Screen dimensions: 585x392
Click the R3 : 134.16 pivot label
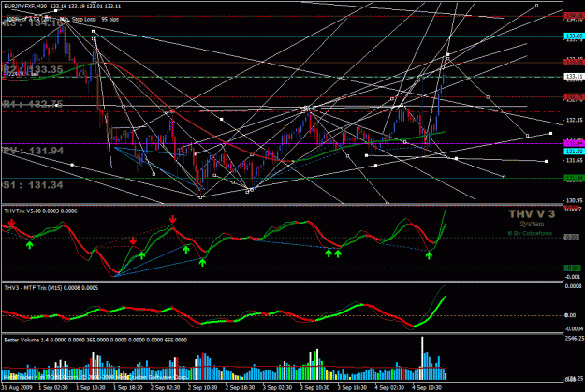[x=33, y=23]
